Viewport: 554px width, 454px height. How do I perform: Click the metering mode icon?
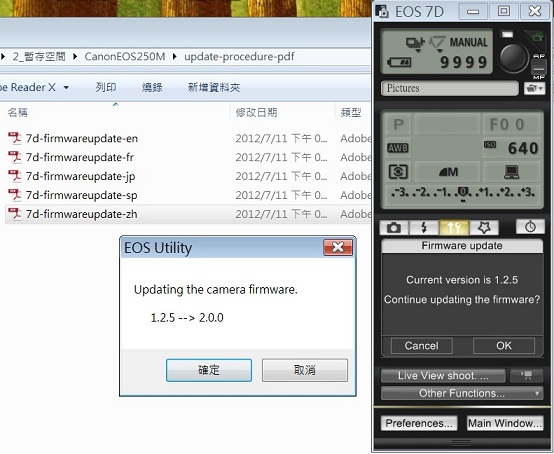point(398,172)
